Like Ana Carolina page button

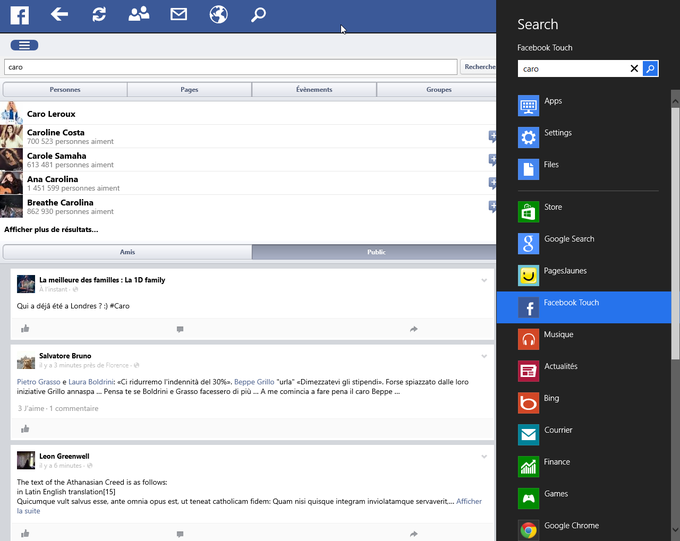tap(493, 183)
